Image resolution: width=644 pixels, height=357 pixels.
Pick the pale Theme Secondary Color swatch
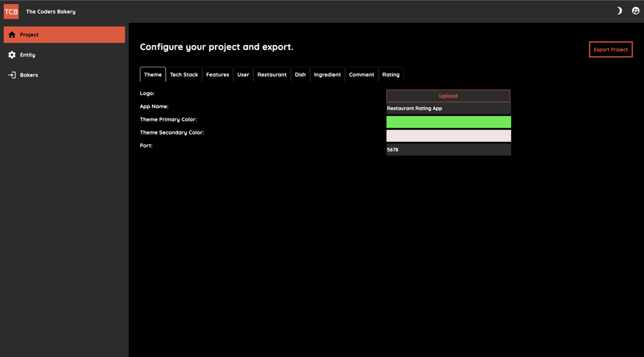448,135
